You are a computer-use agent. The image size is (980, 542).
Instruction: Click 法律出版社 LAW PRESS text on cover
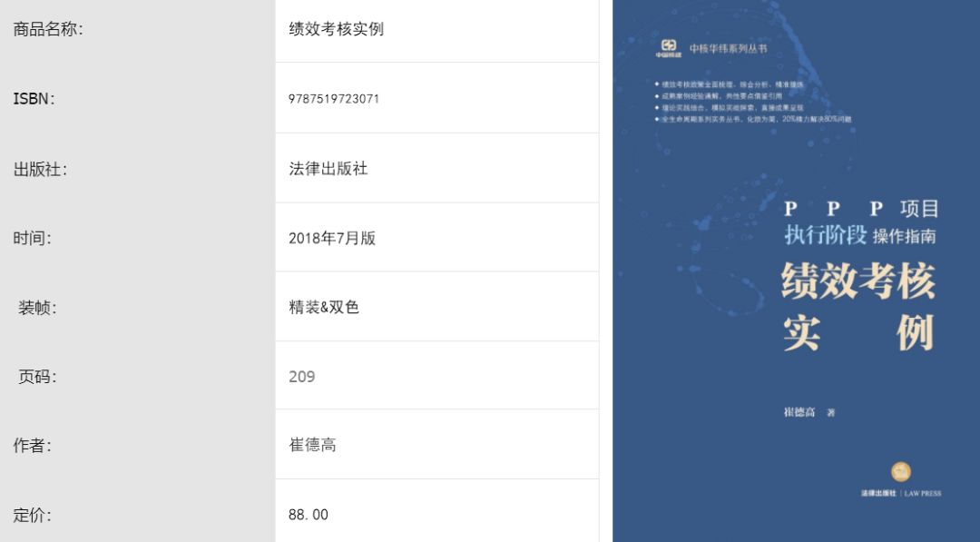pos(900,493)
